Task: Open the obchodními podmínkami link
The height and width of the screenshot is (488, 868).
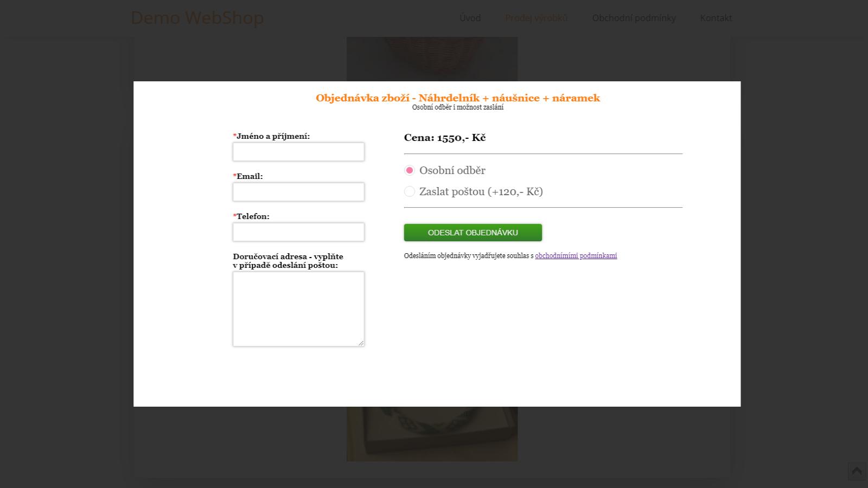Action: point(576,256)
